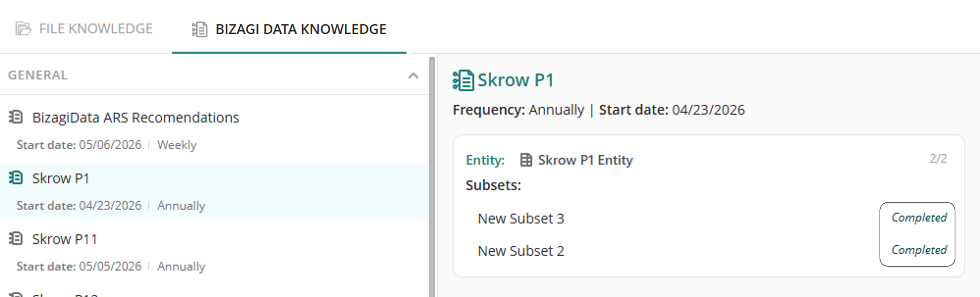The height and width of the screenshot is (297, 980).
Task: Click Completed status for New Subset 2
Action: (919, 250)
